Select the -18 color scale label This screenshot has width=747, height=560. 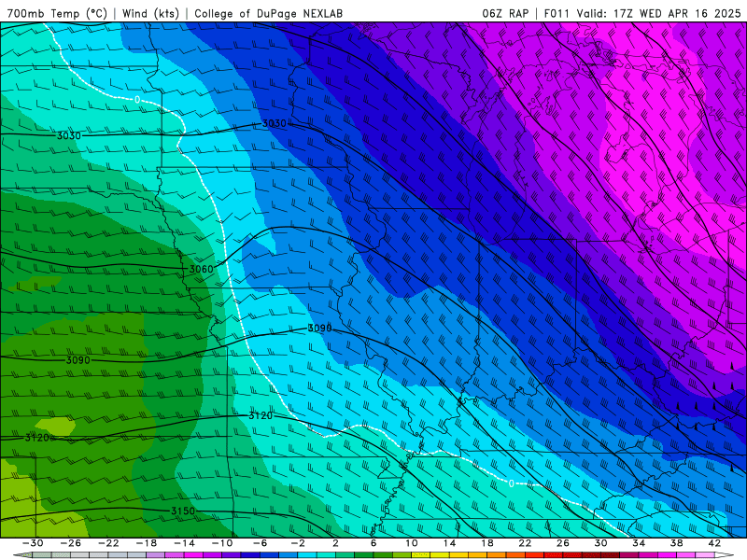click(147, 543)
